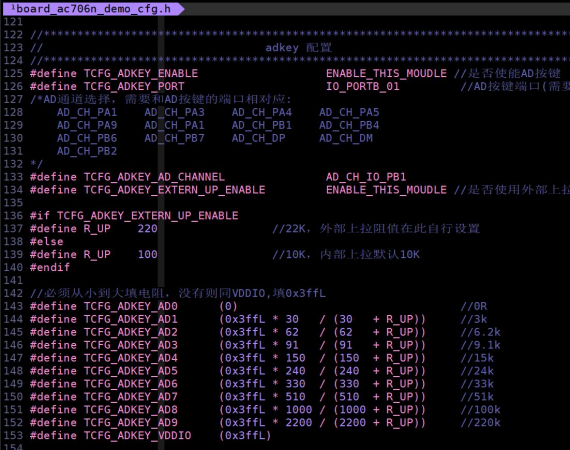Click the TCFG_ADKEY_AD_CHANNEL macro name
Viewport: 570px width, 450px height.
tap(154, 177)
